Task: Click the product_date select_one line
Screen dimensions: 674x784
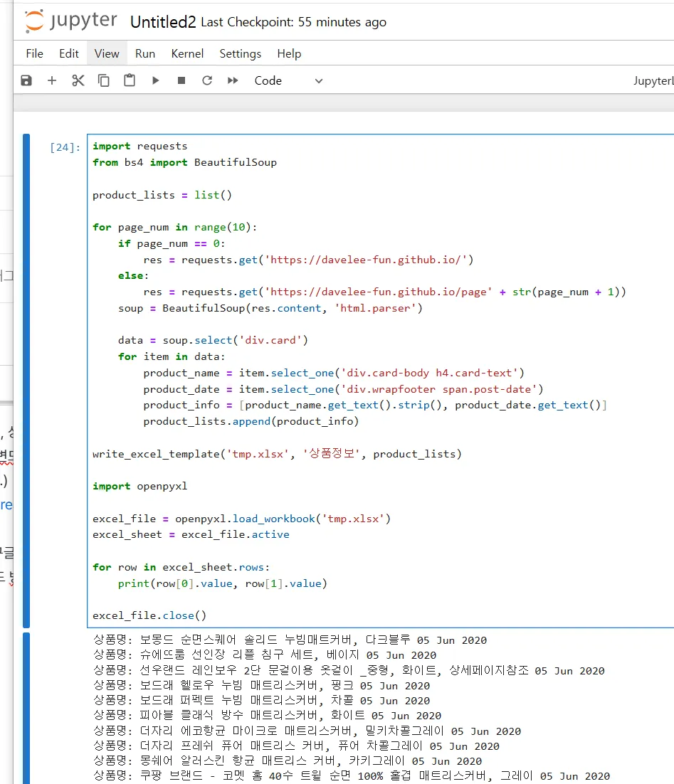Action: (343, 389)
